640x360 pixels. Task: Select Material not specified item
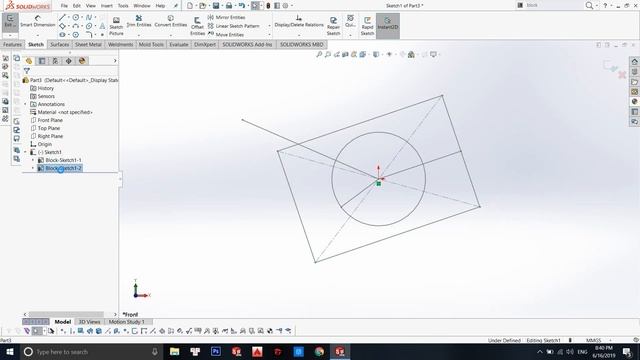tap(61, 112)
